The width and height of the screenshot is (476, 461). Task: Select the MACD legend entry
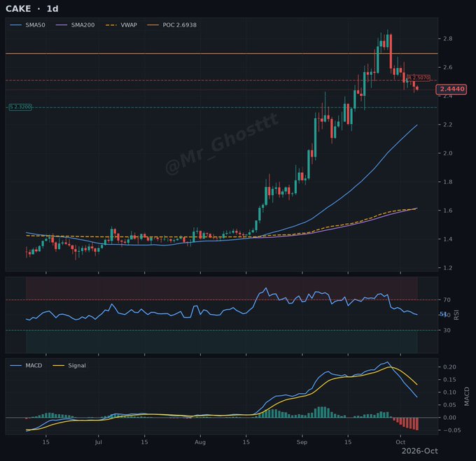(27, 366)
